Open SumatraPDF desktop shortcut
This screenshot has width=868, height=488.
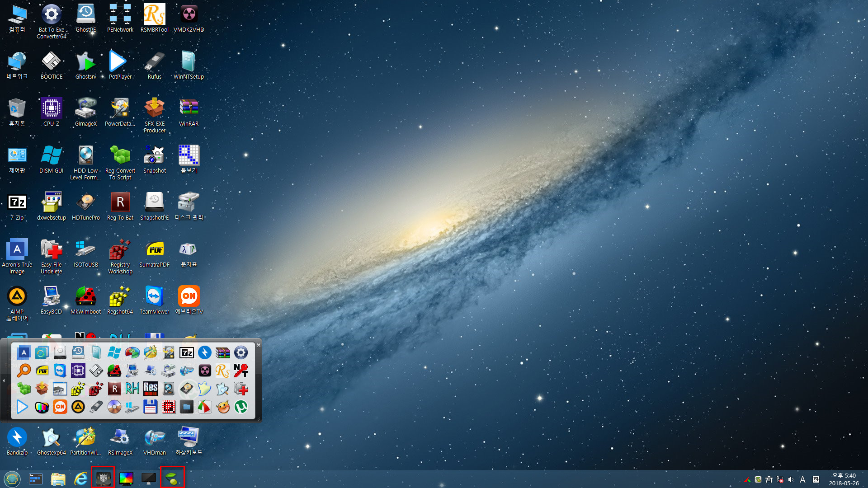[x=155, y=253]
